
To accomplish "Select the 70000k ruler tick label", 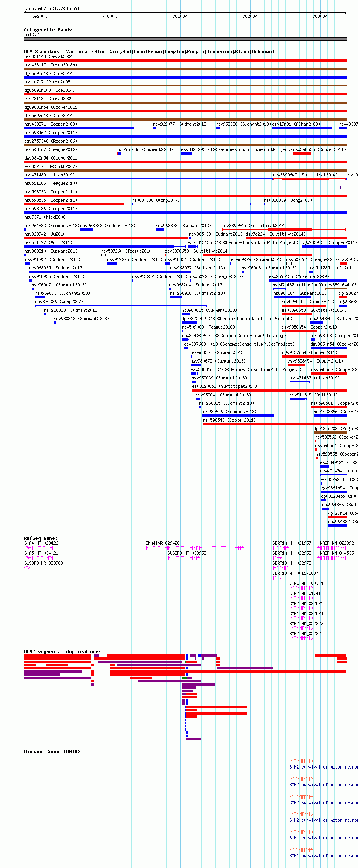I will click(x=109, y=16).
